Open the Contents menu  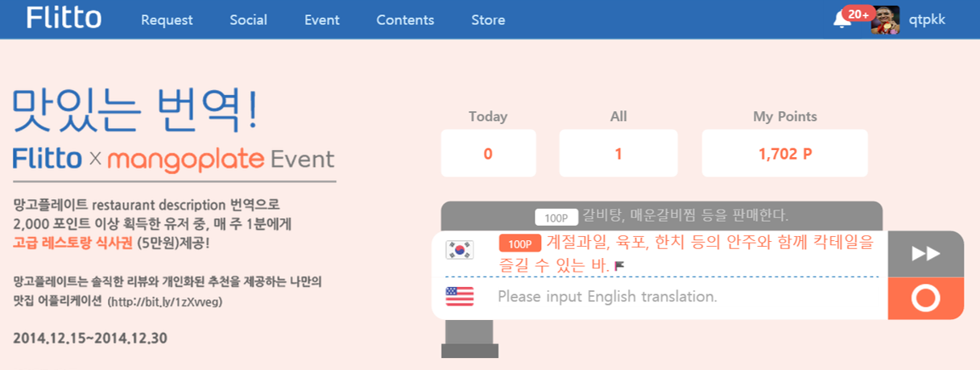pos(405,20)
